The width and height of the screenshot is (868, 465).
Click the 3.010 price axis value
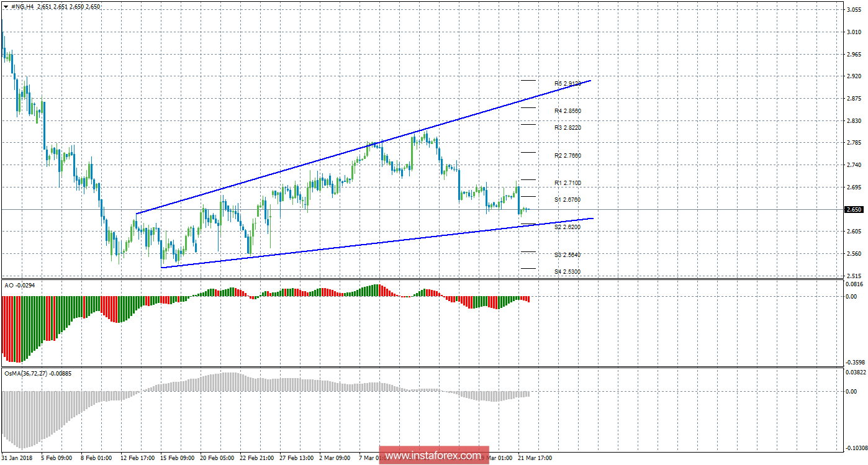[854, 33]
